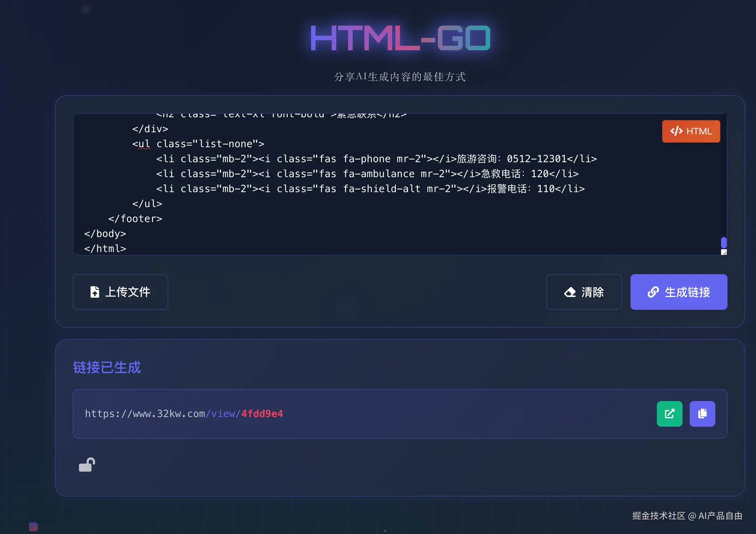The height and width of the screenshot is (534, 756).
Task: Click the code editor scrollbar thumb
Action: [x=724, y=243]
